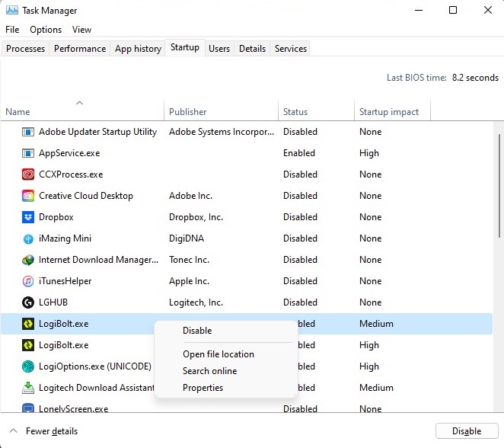
Task: Open the Options menu
Action: click(x=46, y=30)
